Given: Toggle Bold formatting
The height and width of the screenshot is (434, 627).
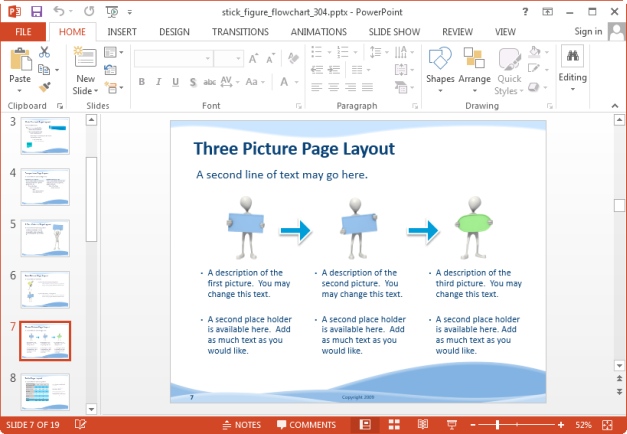Looking at the screenshot, I should point(142,82).
